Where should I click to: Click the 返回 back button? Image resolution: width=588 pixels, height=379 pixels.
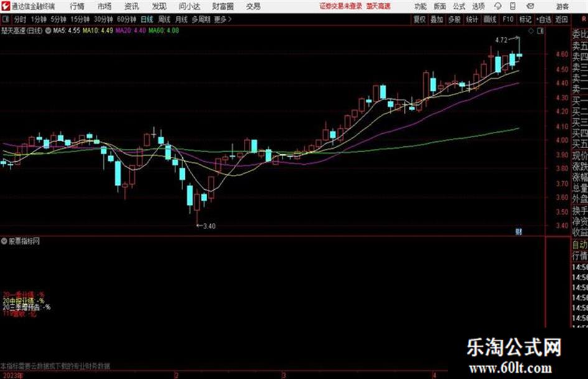tap(561, 19)
